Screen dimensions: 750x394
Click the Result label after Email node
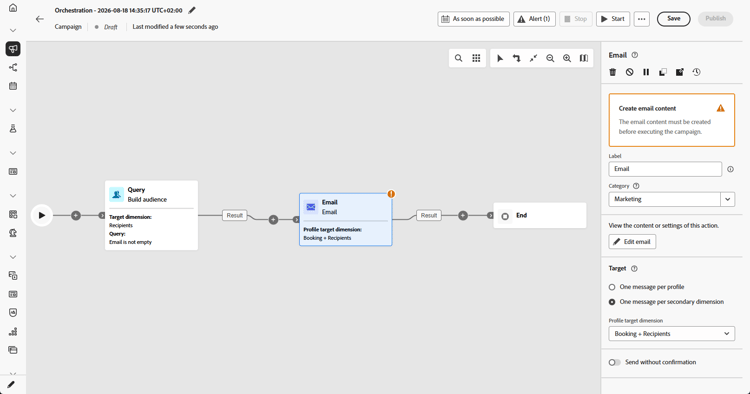click(x=429, y=216)
